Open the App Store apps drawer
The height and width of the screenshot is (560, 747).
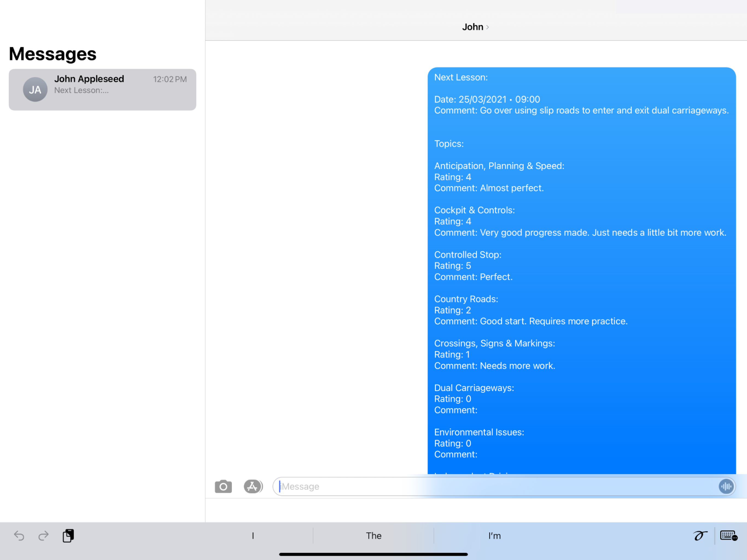pyautogui.click(x=253, y=487)
